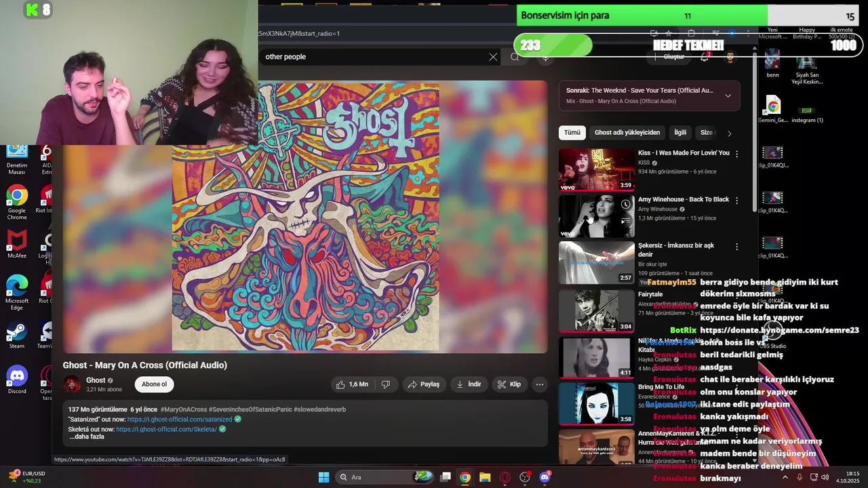Viewport: 868px width, 488px height.
Task: Clear the YouTube search box text
Action: point(493,57)
